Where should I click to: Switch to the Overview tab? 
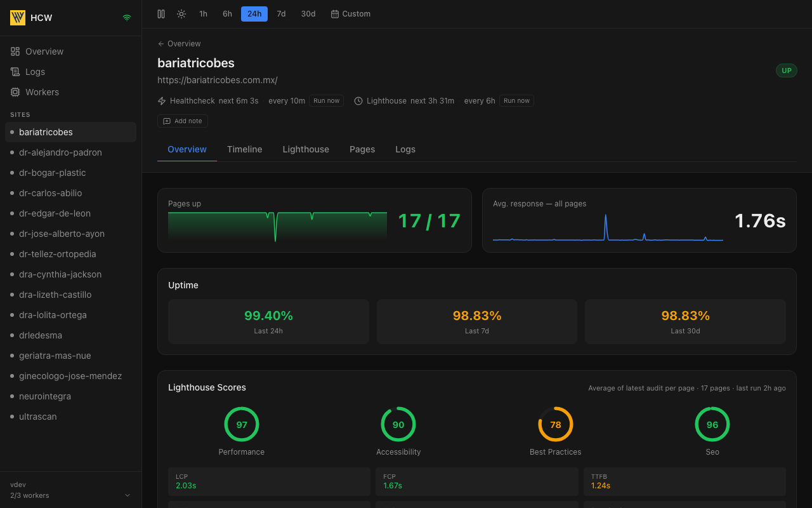pos(187,149)
